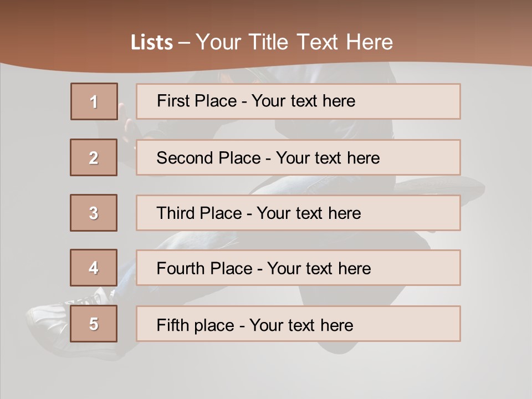Screen dimensions: 532x399
Task: Click the Third Place text bar
Action: pyautogui.click(x=298, y=213)
